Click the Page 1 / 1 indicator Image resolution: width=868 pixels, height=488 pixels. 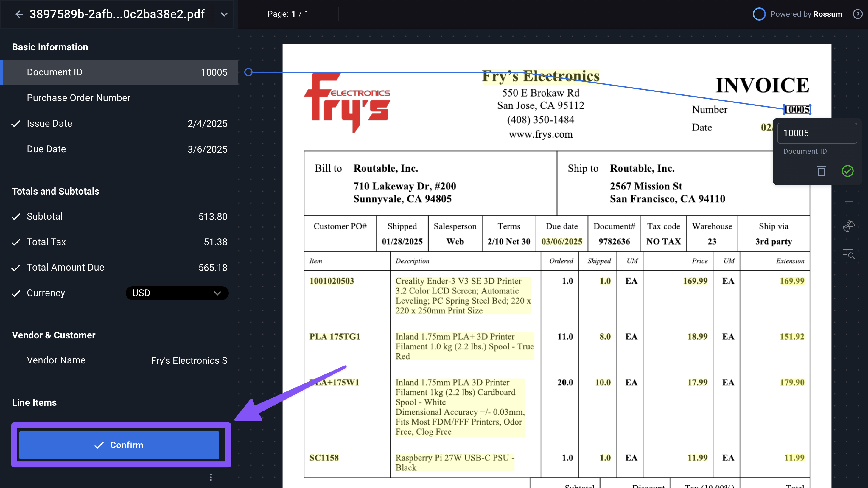pyautogui.click(x=288, y=14)
